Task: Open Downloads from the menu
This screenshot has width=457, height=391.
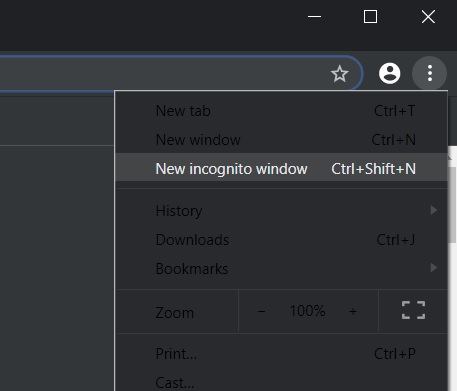Action: (x=281, y=240)
